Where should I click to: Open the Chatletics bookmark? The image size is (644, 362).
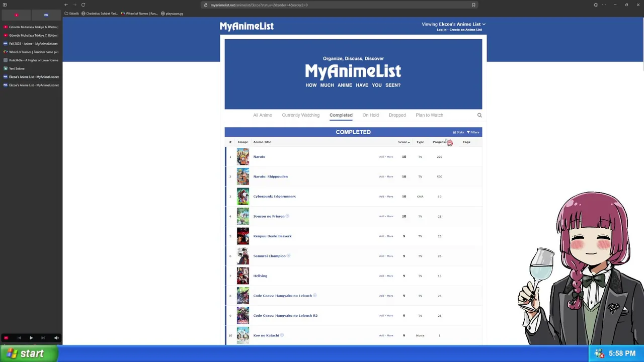click(x=99, y=14)
